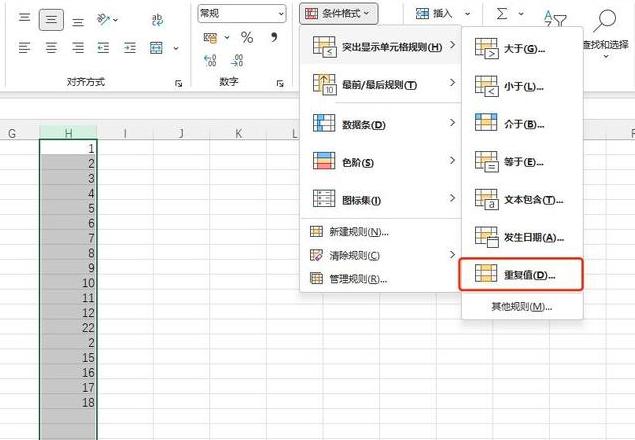Open 数据条 submenu

pyautogui.click(x=381, y=123)
